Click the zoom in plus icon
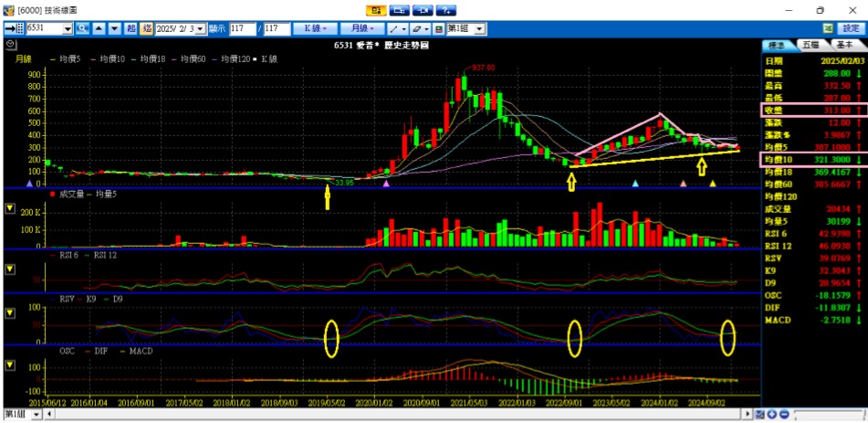Image resolution: width=868 pixels, height=423 pixels. pos(771,415)
